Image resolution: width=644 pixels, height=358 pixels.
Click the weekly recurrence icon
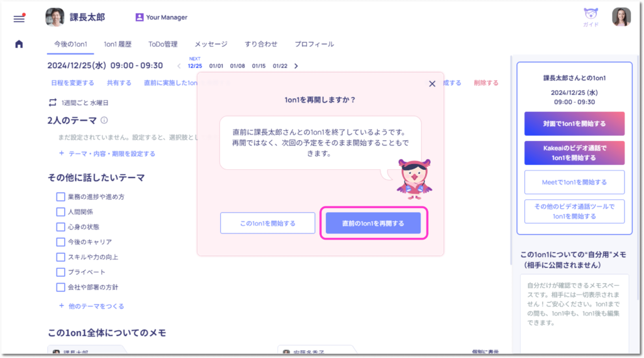pyautogui.click(x=53, y=103)
